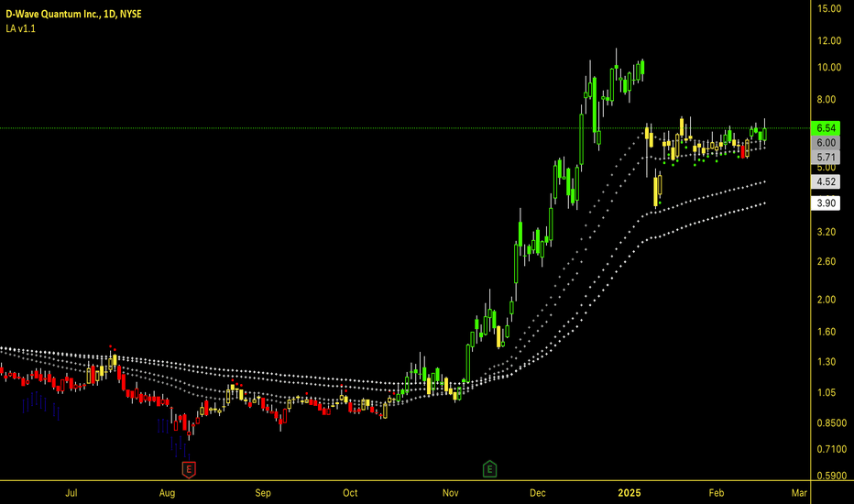Click the 1.30 price axis value
This screenshot has width=854, height=504.
[x=826, y=362]
